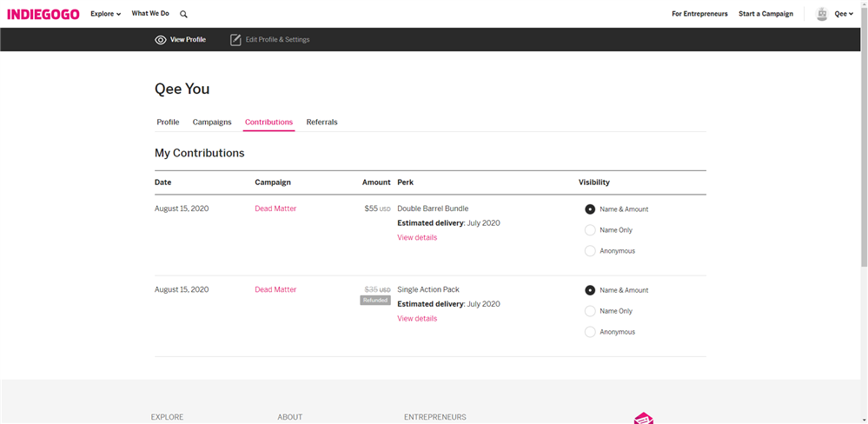Open Edit Profile & Settings

click(277, 40)
